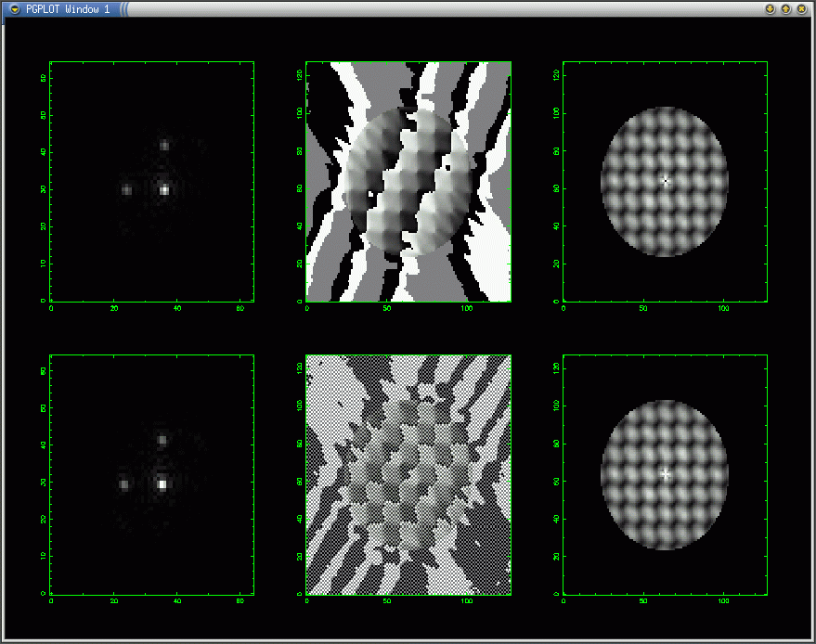Click the bottom-left plot's brightest central spot

[x=162, y=484]
